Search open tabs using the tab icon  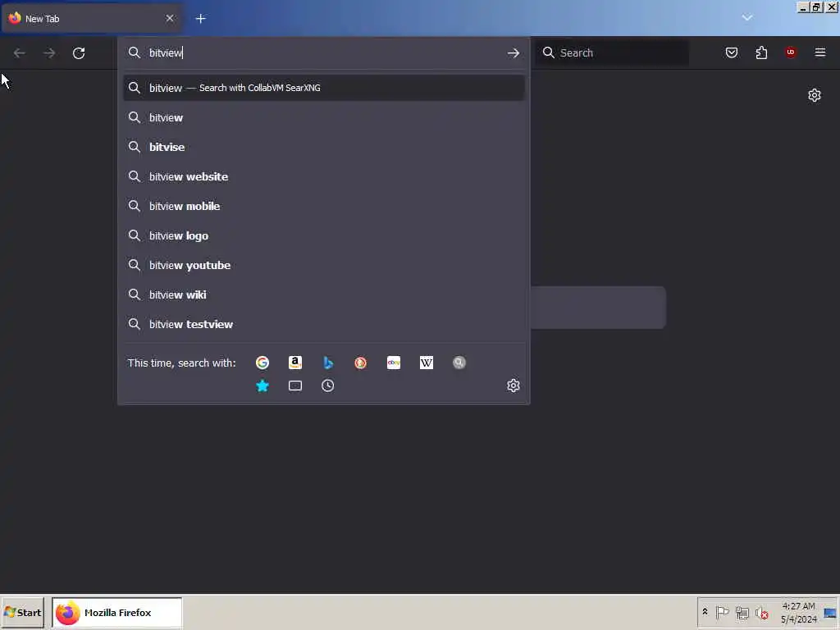coord(295,386)
